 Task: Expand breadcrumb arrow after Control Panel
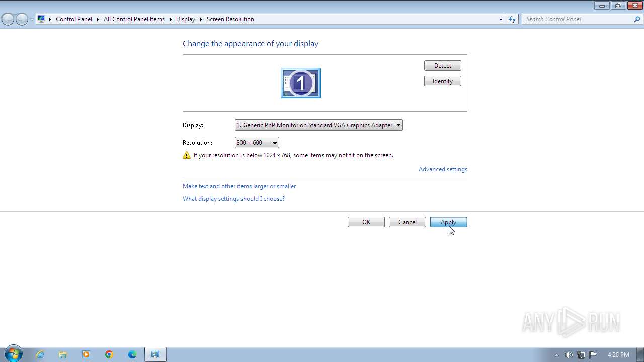click(x=98, y=19)
